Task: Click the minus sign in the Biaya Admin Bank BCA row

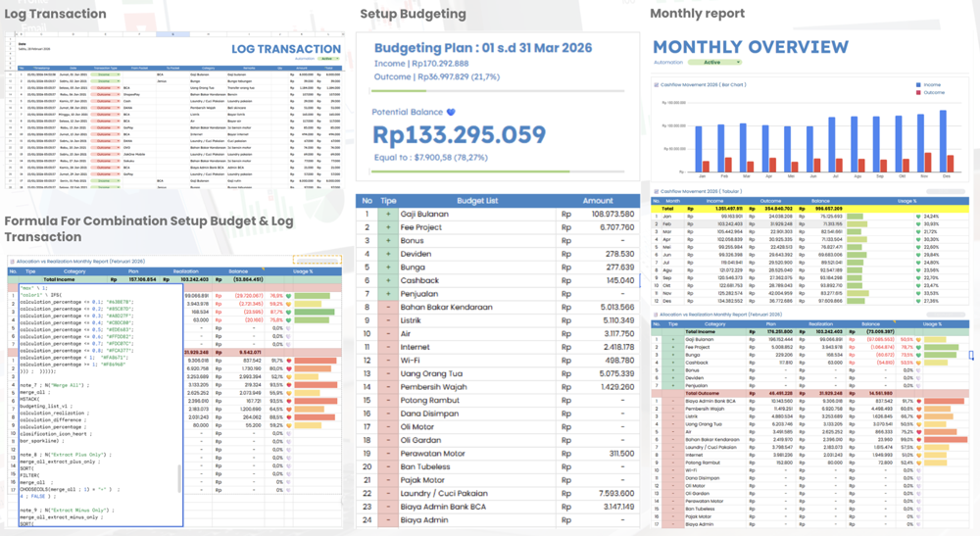Action: (x=388, y=507)
